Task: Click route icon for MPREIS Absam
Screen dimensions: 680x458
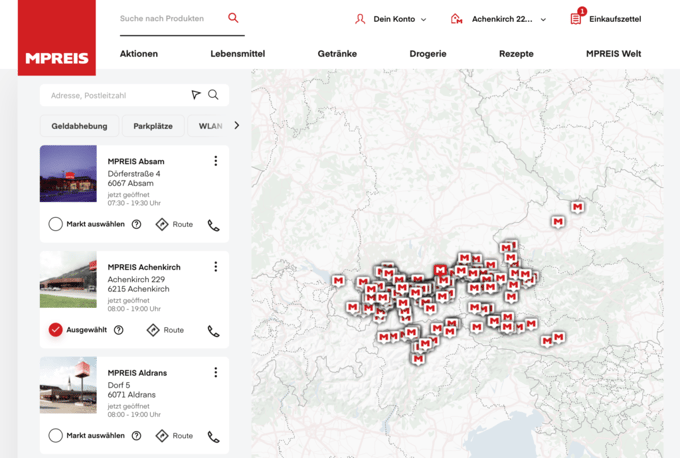Action: (x=162, y=224)
